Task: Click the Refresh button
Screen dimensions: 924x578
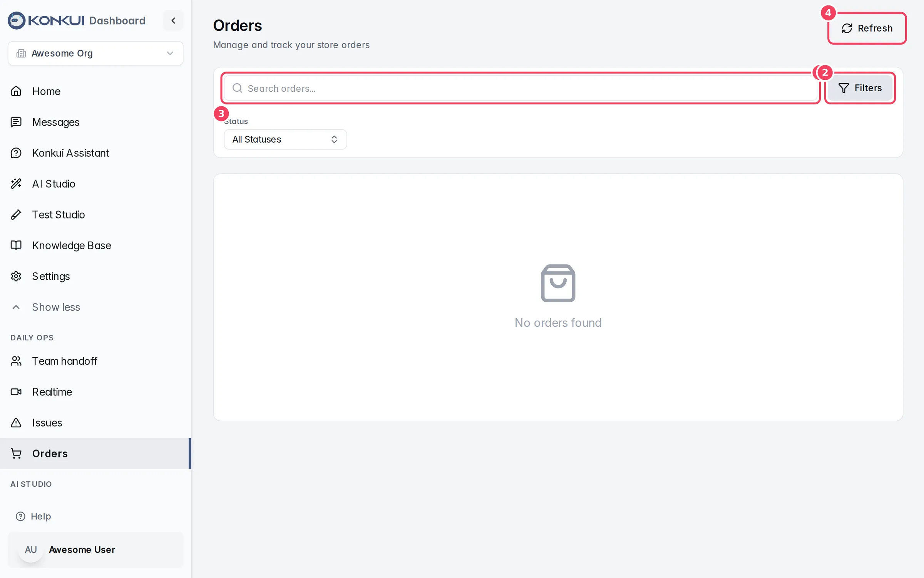Action: pyautogui.click(x=867, y=28)
